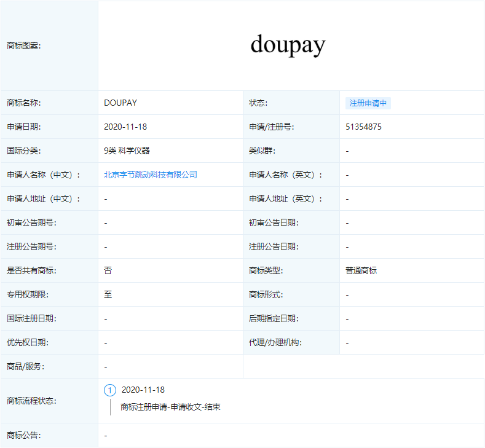Click the 注册公告期号 label
The height and width of the screenshot is (448, 485).
[x=31, y=246]
